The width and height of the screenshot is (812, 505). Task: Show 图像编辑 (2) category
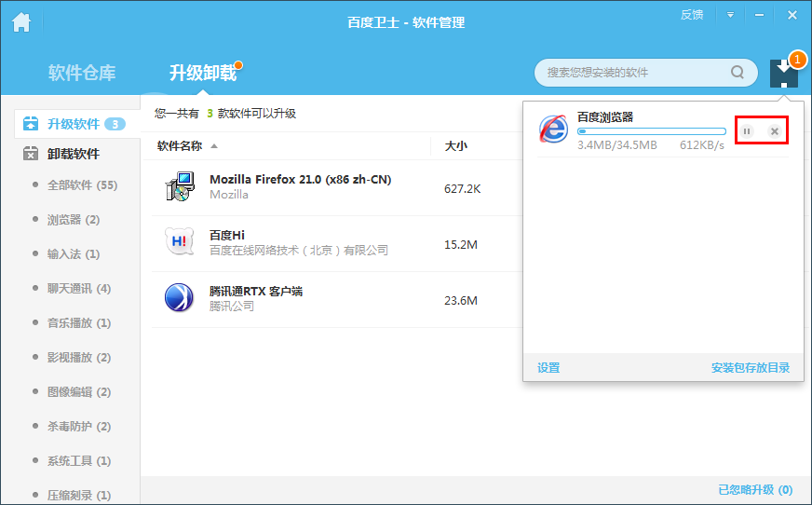(x=79, y=391)
